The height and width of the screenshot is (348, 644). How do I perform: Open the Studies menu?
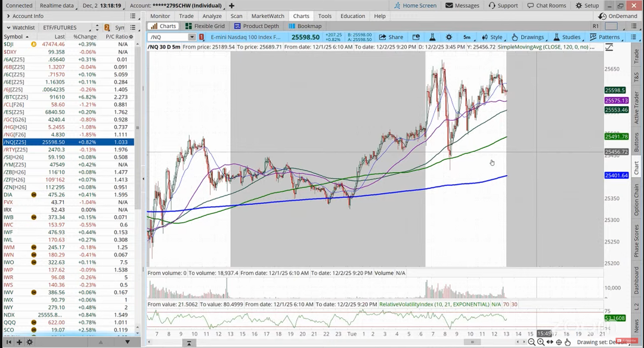click(567, 37)
